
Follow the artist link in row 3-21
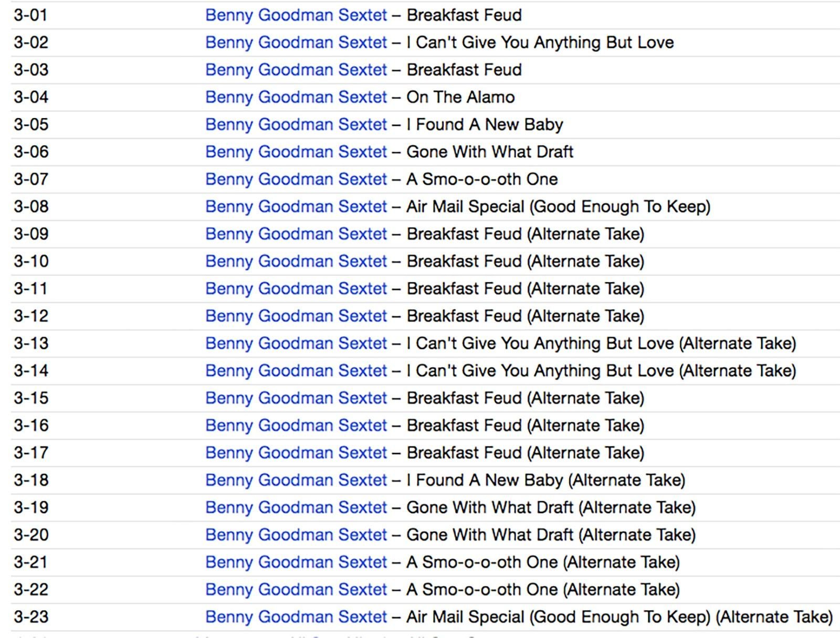296,562
